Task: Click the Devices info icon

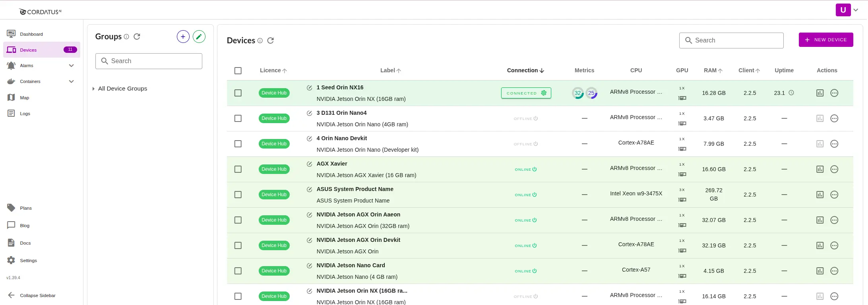Action: tap(260, 41)
